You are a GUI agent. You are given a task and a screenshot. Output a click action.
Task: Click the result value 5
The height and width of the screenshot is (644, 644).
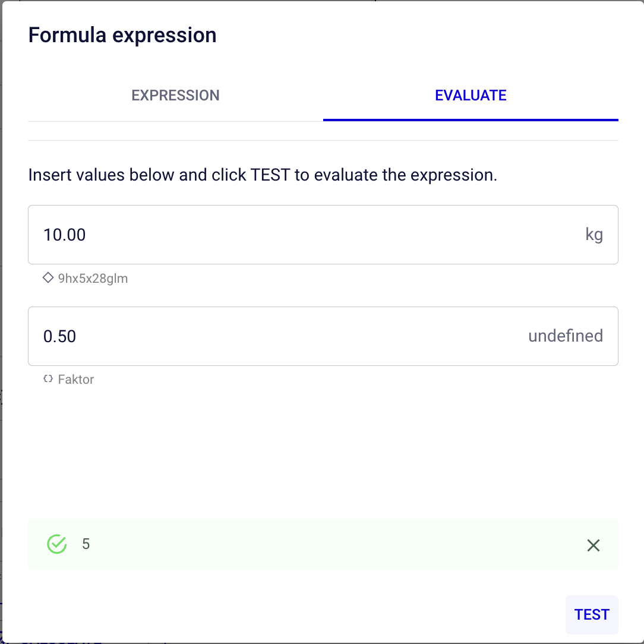(x=86, y=544)
